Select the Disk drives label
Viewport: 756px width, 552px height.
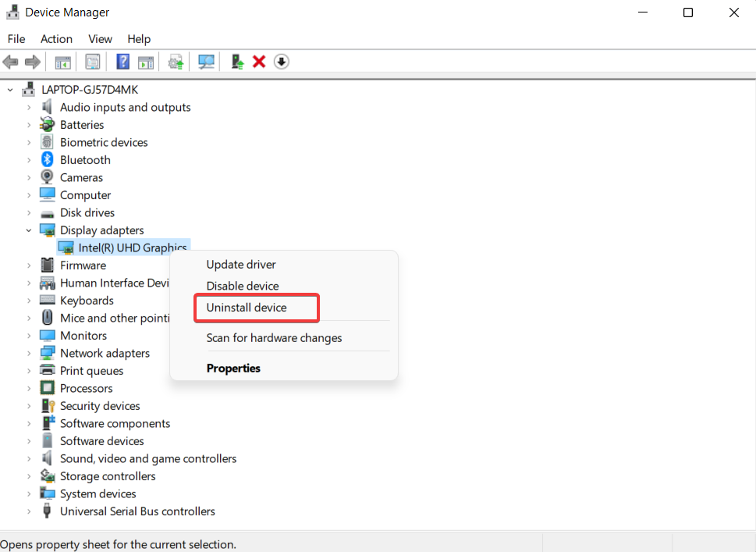pyautogui.click(x=87, y=213)
